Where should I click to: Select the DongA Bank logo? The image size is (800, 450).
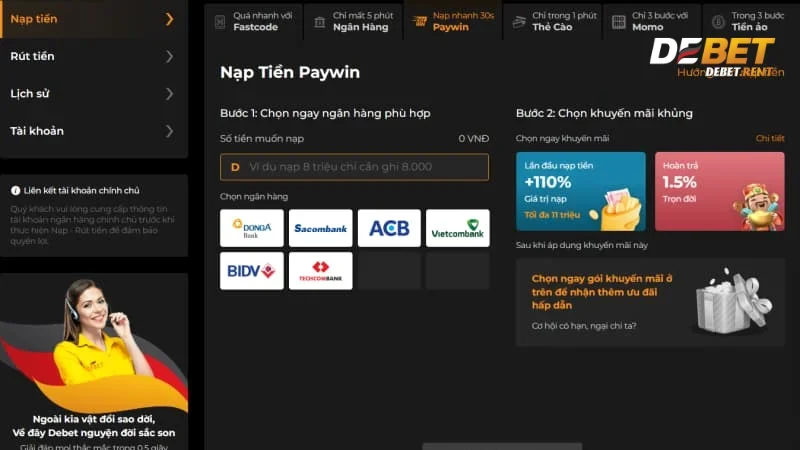coord(252,228)
